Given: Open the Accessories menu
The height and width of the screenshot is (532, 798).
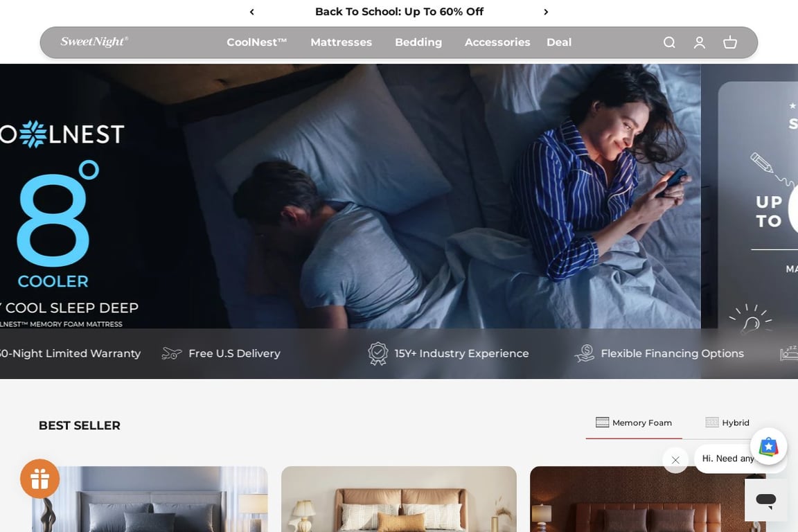Looking at the screenshot, I should point(497,42).
